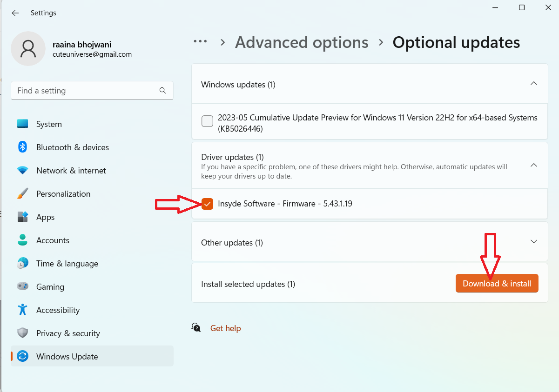Viewport: 559px width, 392px height.
Task: Go to Time & language settings
Action: point(67,264)
